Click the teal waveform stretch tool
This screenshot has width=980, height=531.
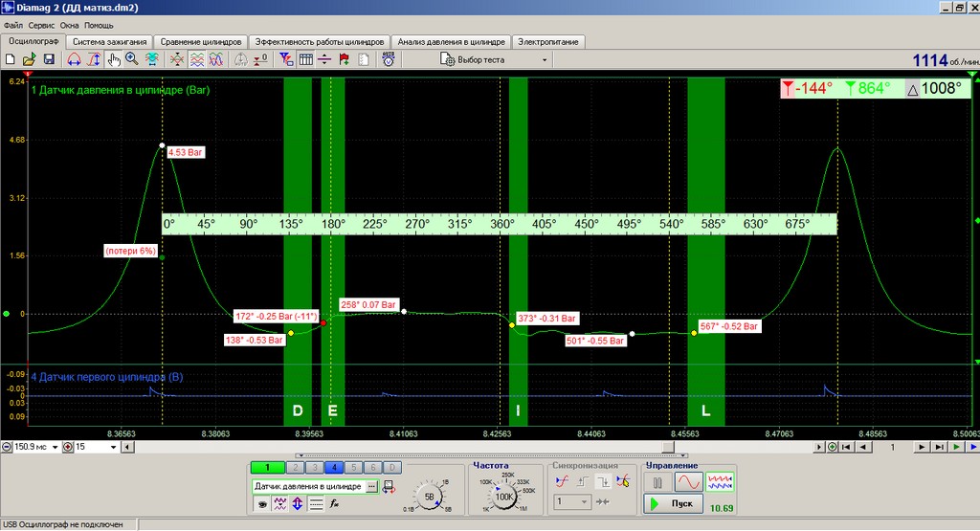click(x=152, y=59)
